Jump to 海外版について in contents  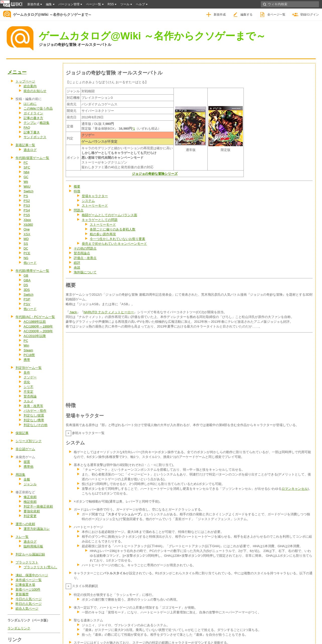tap(85, 272)
